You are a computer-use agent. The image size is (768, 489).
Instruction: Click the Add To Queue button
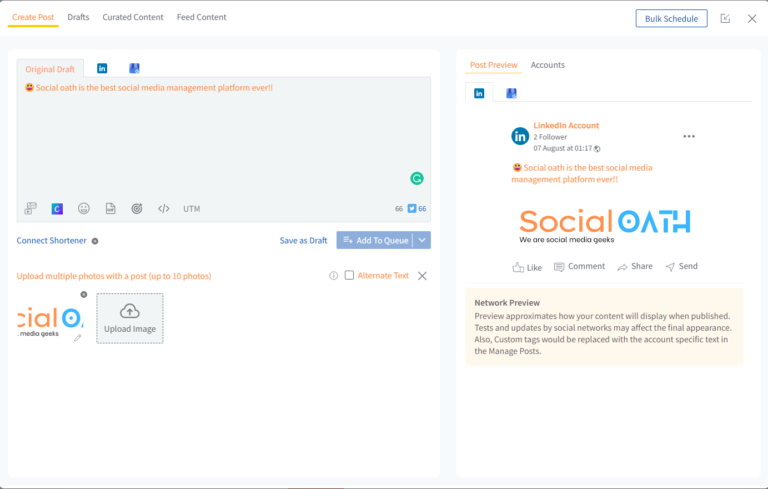click(x=375, y=240)
